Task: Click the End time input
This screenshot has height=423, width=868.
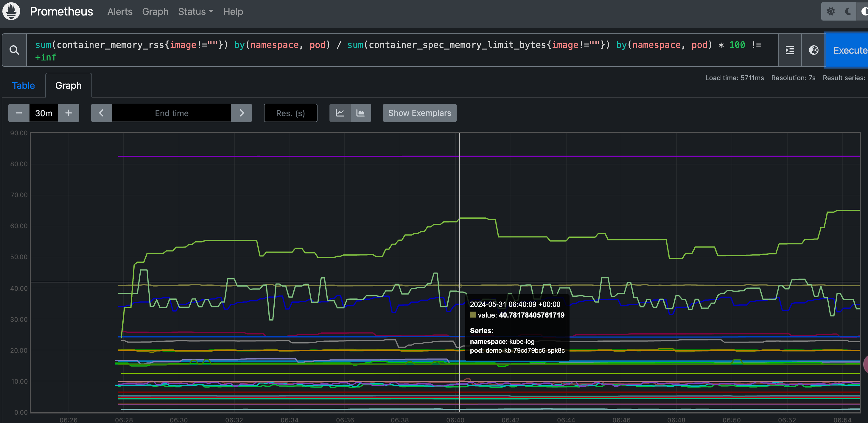Action: click(172, 113)
